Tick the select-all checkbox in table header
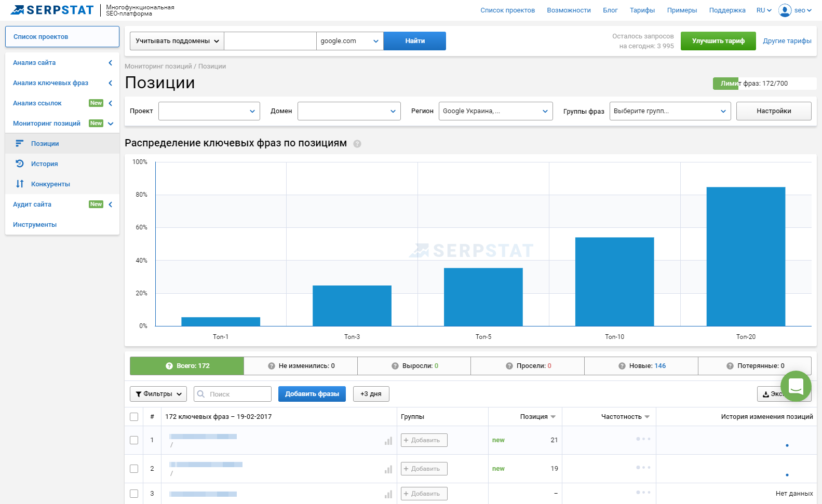822x504 pixels. point(134,417)
